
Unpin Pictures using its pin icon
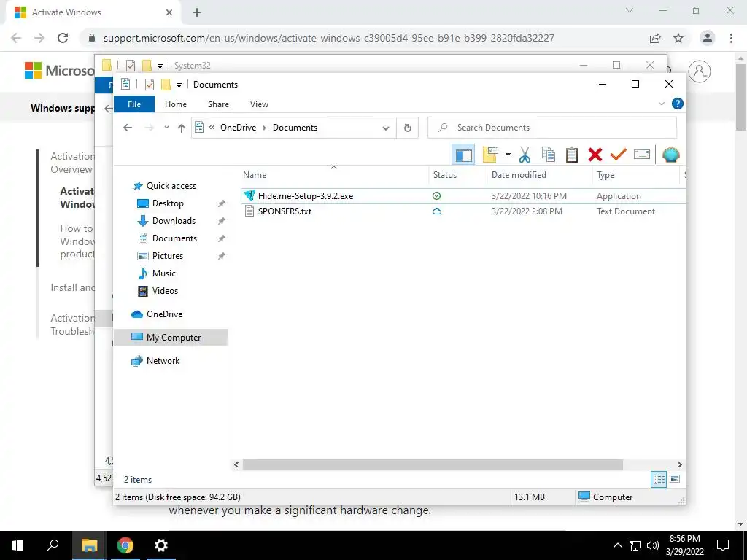click(x=221, y=256)
